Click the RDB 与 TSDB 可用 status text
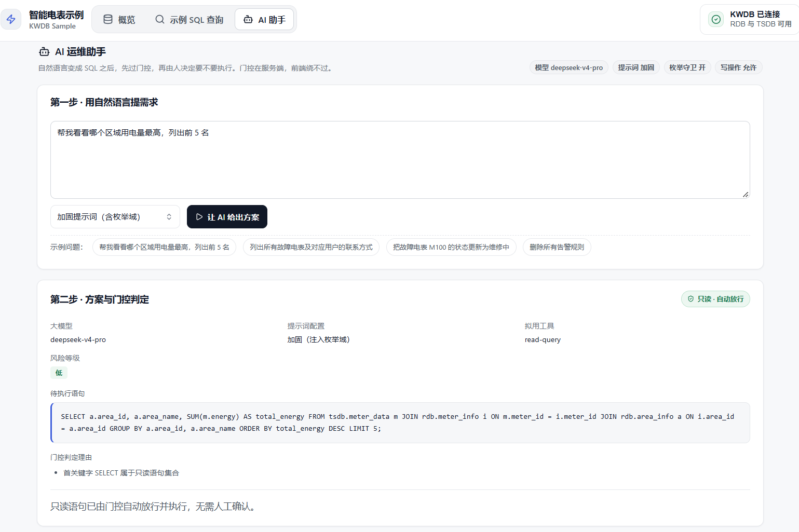 click(761, 24)
